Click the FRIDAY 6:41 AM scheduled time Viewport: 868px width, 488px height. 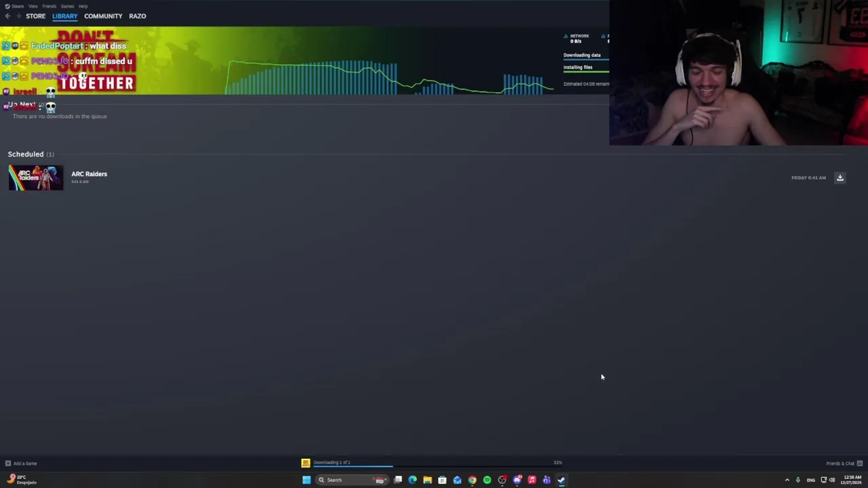[808, 178]
